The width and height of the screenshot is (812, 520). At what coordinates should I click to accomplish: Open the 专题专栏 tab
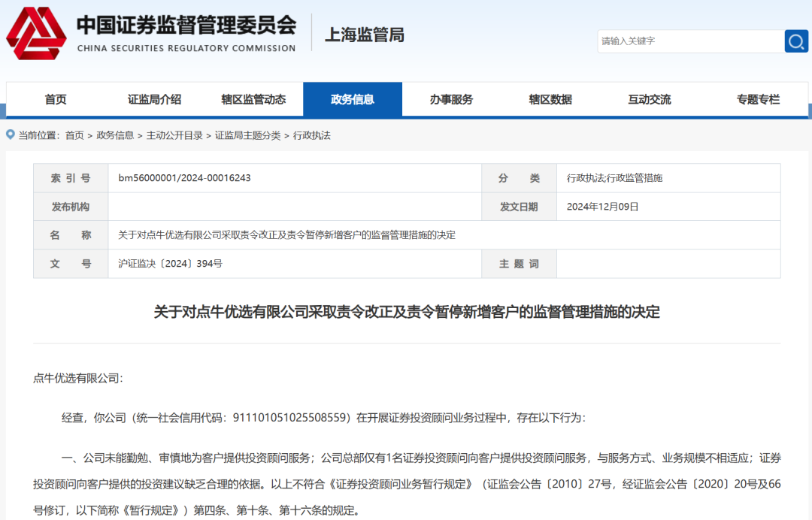point(758,99)
